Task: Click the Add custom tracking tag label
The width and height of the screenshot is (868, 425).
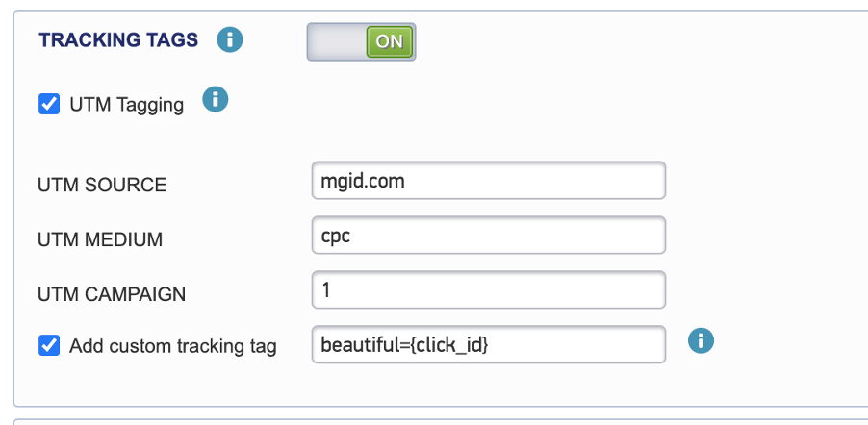Action: pos(172,346)
